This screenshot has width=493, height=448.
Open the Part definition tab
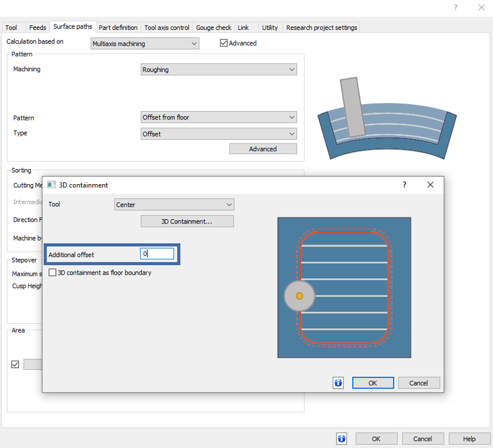pos(118,27)
